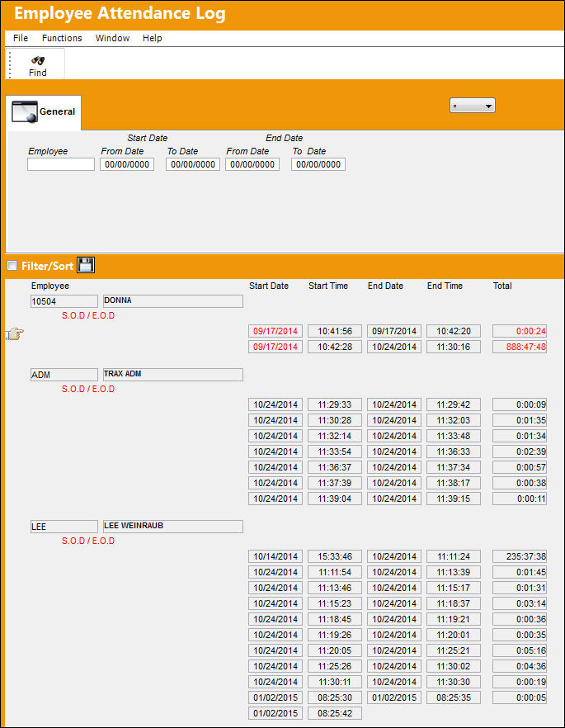Click the General tab window icon
Screen dimensions: 565x728
24,112
